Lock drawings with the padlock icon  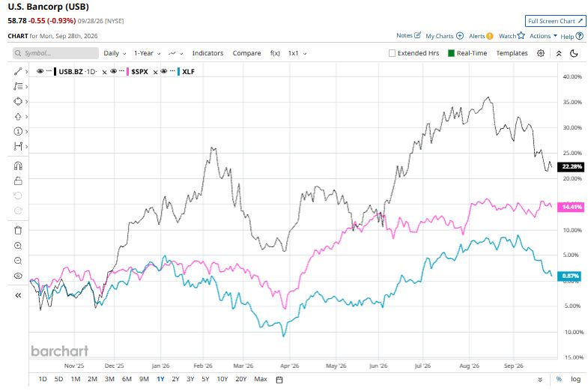(x=18, y=181)
